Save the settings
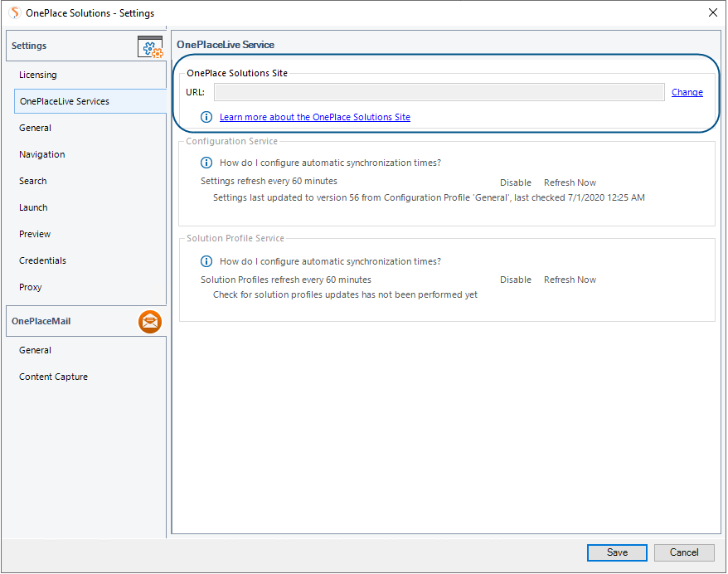The image size is (728, 574). 617,552
